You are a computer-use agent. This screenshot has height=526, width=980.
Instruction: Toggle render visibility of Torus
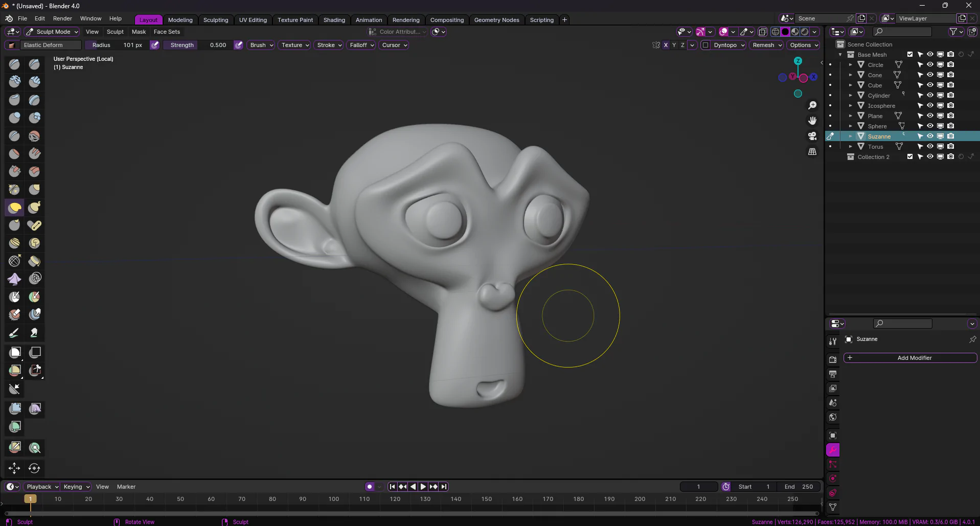950,147
